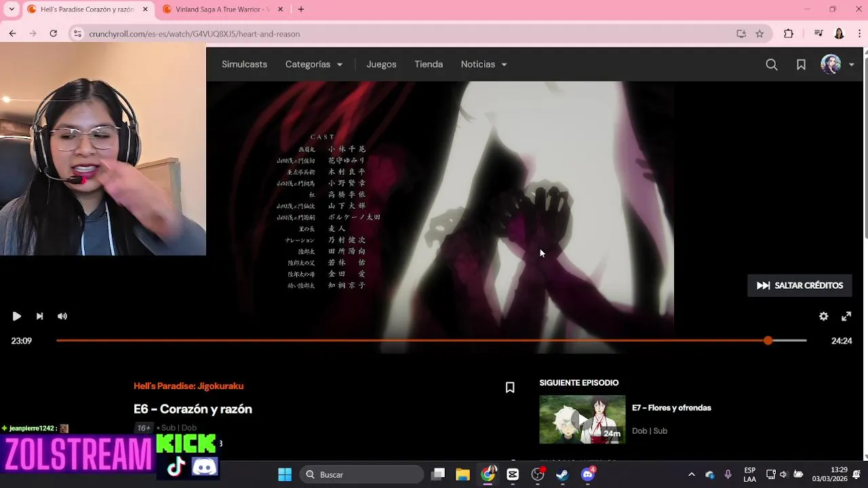Close the Vinland Saga tab
Image resolution: width=868 pixels, height=488 pixels.
(x=280, y=9)
